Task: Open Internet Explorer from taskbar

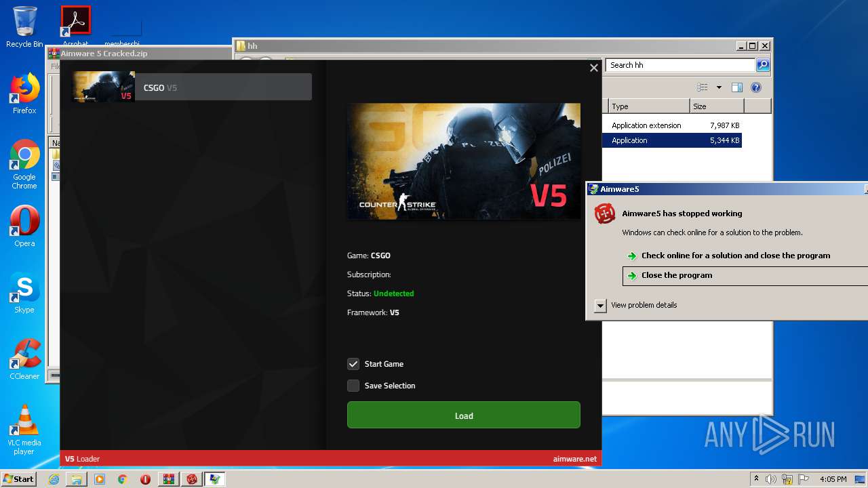Action: tap(54, 479)
